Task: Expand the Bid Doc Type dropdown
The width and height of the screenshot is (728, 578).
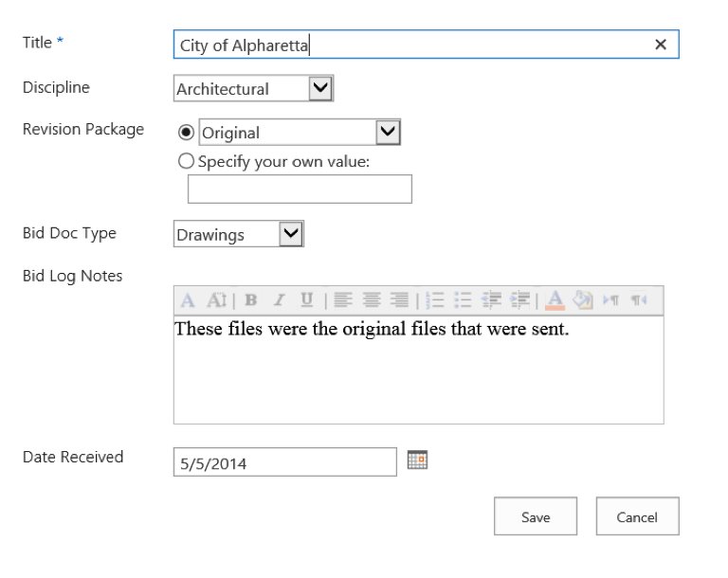Action: 291,234
